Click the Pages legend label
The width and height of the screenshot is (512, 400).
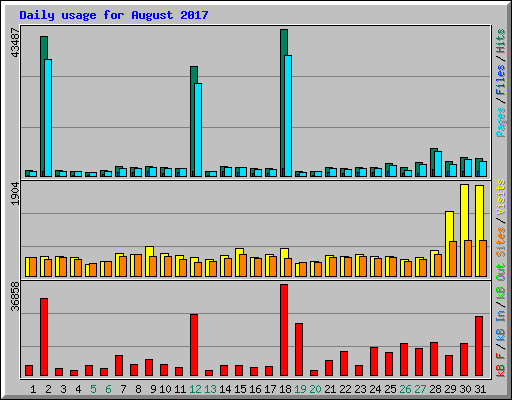[x=501, y=122]
